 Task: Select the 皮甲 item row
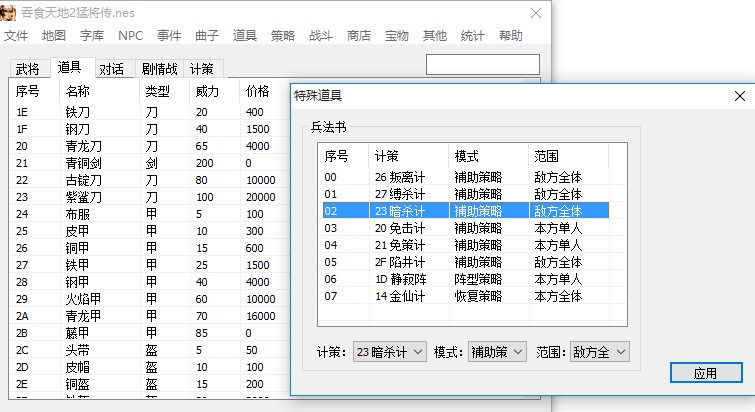click(x=150, y=231)
